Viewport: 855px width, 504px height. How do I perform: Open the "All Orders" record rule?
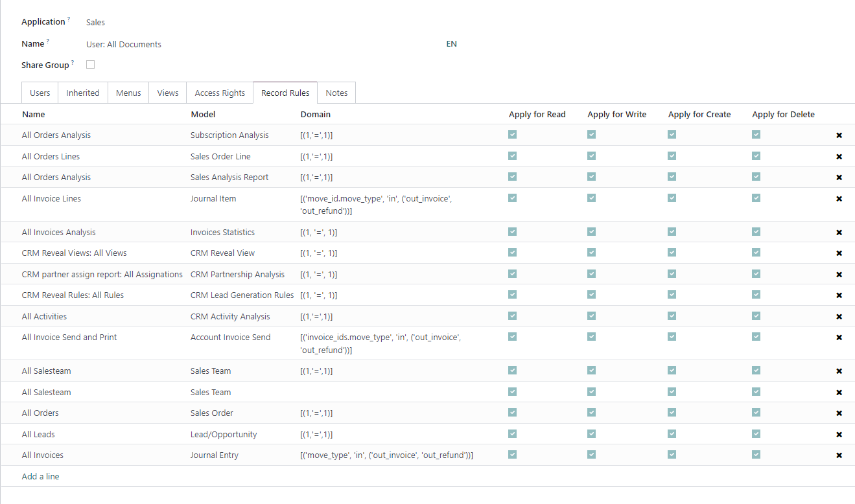(x=40, y=412)
